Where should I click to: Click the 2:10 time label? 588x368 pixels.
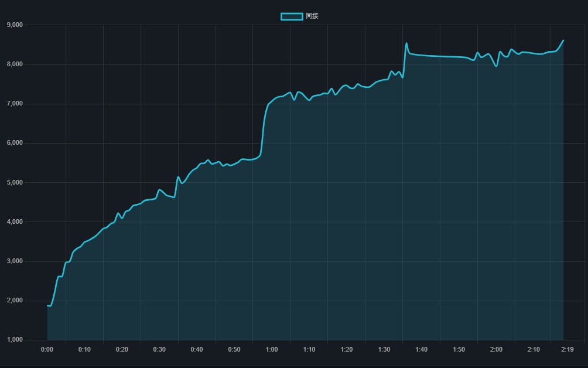(x=534, y=350)
